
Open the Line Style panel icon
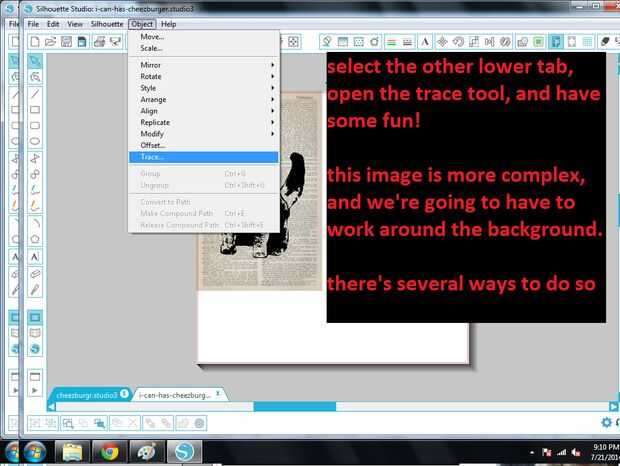(407, 42)
